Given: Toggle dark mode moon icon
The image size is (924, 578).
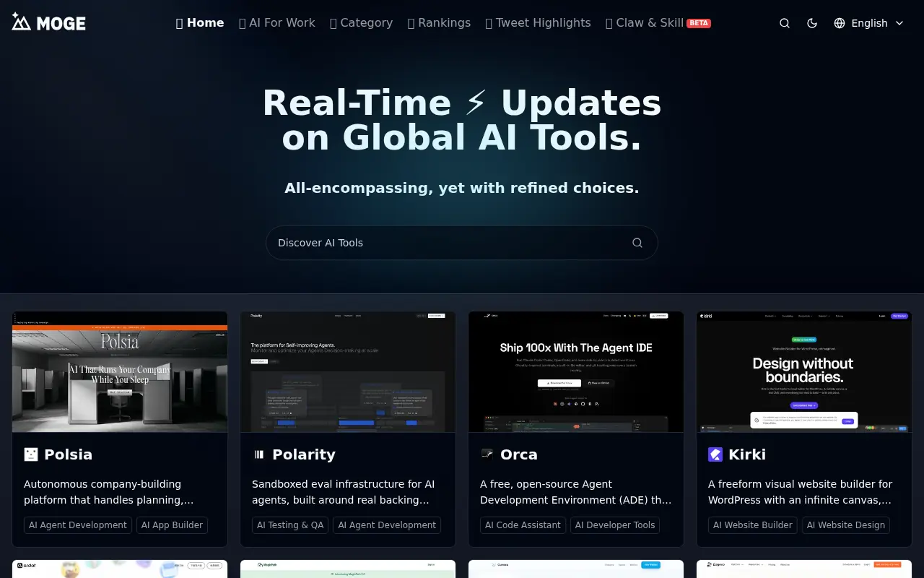Looking at the screenshot, I should [812, 23].
